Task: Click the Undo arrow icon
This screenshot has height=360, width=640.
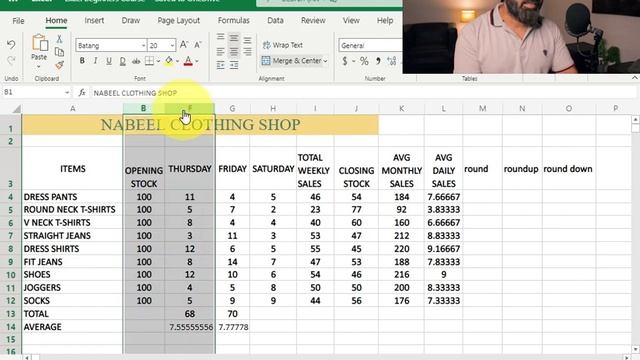Action: 11,44
